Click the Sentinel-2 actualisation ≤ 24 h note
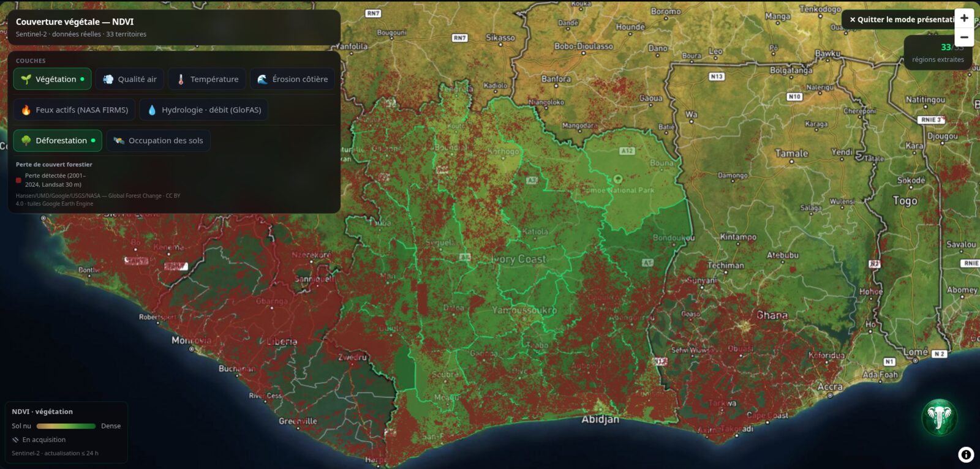Screen dimensions: 980x469 pos(55,453)
